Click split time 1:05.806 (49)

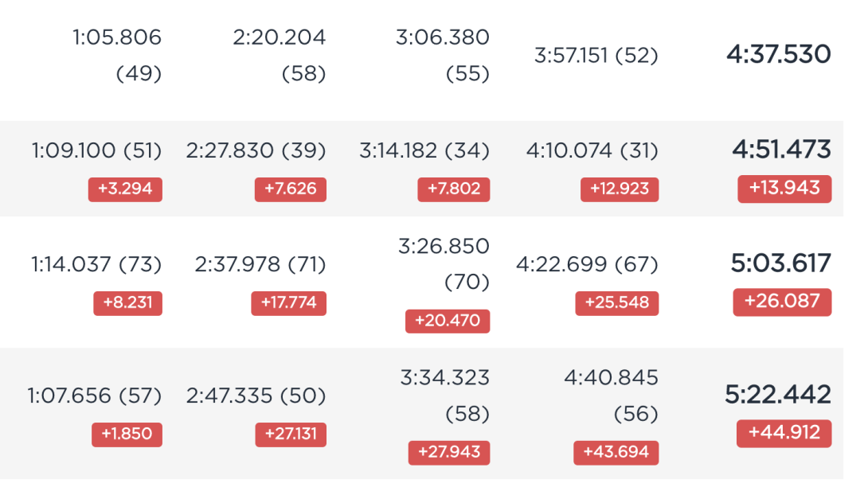(x=117, y=55)
